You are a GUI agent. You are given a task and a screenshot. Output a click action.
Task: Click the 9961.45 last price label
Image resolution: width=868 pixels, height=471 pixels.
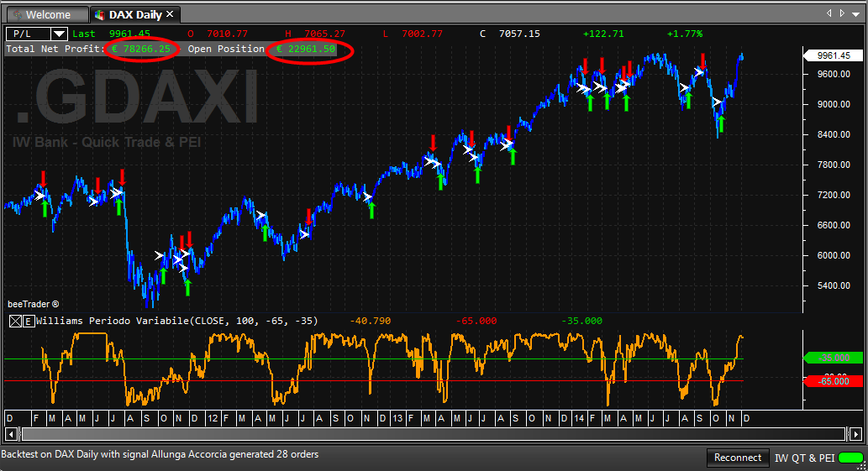click(x=834, y=55)
